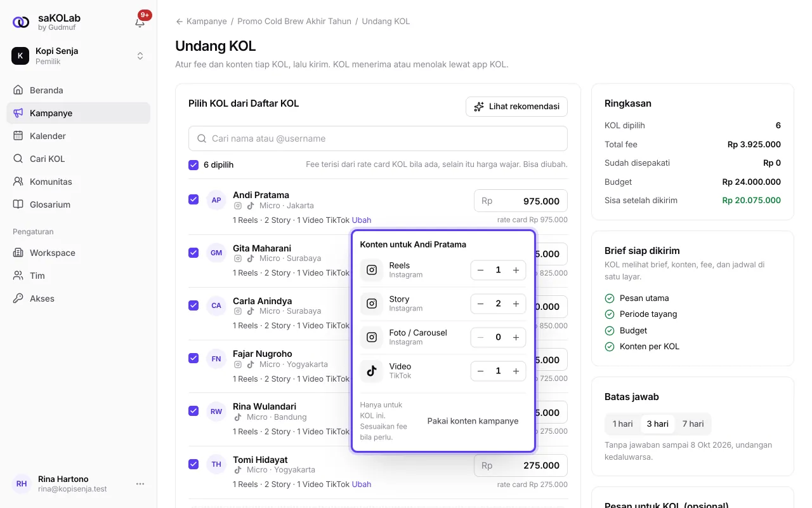Viewport: 812px width, 508px height.
Task: Increase Foto / Carousel count with plus
Action: [x=516, y=338]
